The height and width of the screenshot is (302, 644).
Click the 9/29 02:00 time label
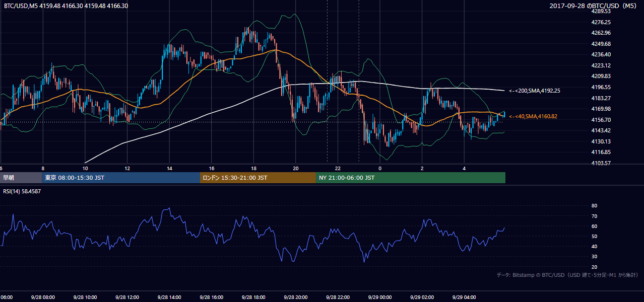[422, 297]
